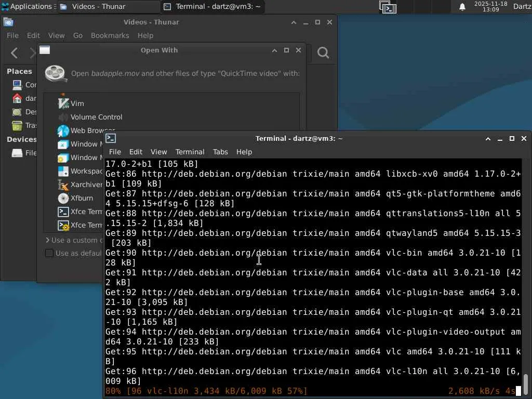Switch to Videos - Thunar taskbar button

point(109,6)
